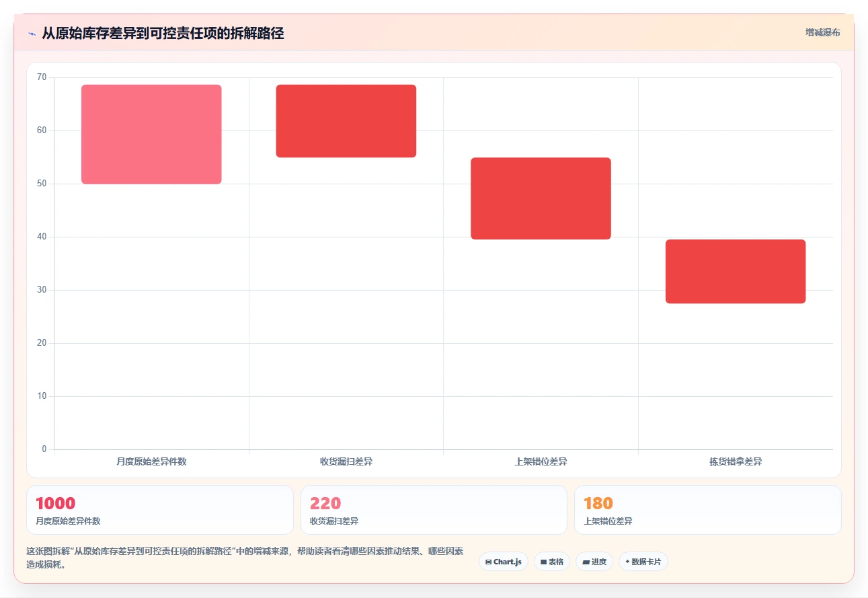Click the y-axis tick value 10
Viewport: 868px width, 598px height.
pyautogui.click(x=42, y=396)
